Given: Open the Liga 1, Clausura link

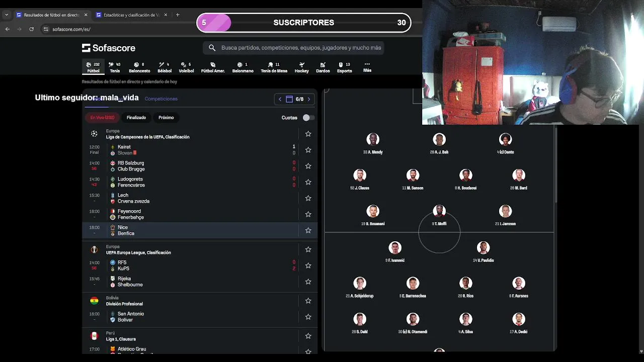Looking at the screenshot, I should coord(121,339).
